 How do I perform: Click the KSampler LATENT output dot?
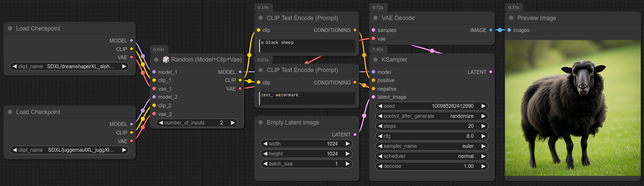[x=491, y=72]
